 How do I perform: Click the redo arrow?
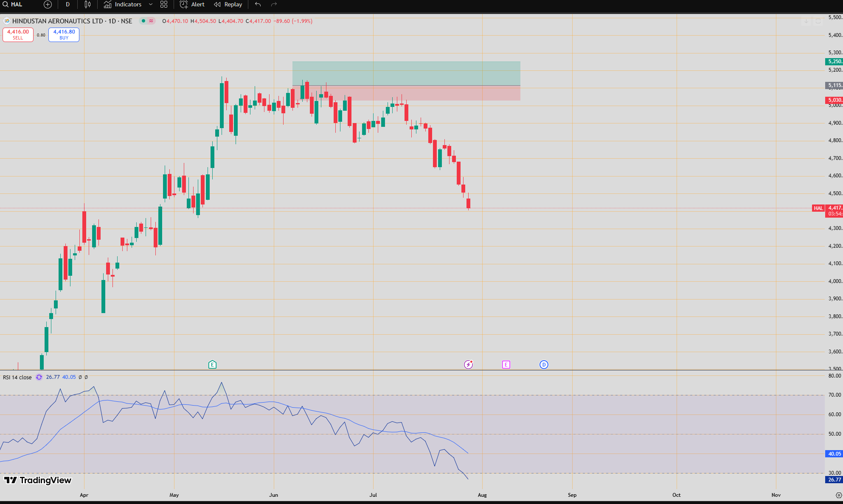274,5
